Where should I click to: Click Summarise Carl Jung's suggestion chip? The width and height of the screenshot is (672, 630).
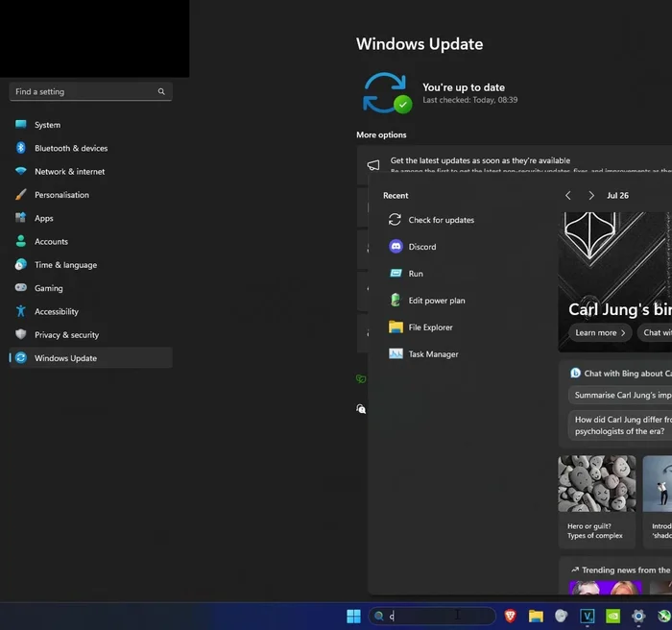click(620, 395)
